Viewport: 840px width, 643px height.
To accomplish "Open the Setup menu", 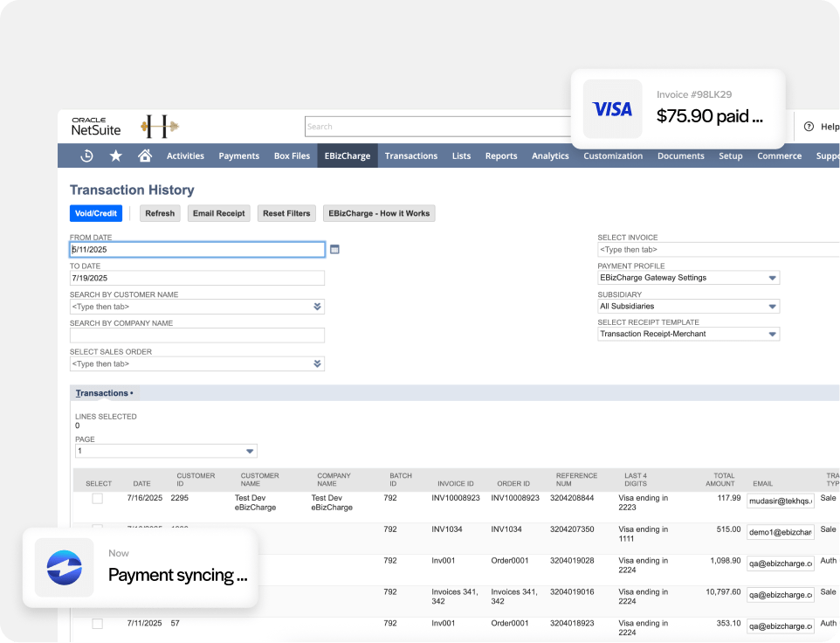I will [731, 156].
